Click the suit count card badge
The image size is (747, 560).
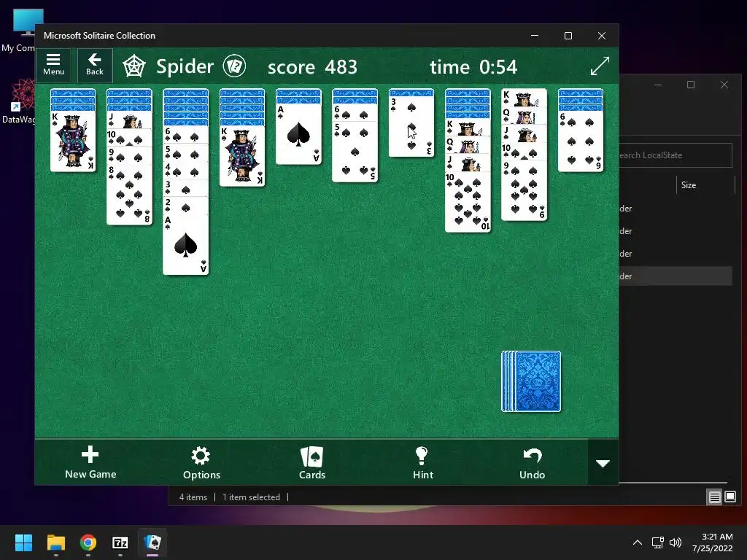pyautogui.click(x=234, y=66)
